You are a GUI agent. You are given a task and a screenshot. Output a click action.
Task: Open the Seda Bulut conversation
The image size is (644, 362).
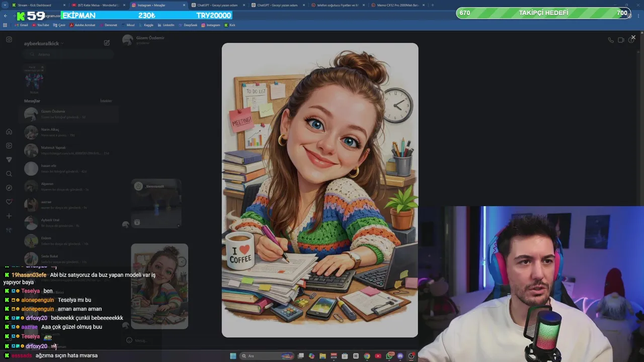click(68, 258)
